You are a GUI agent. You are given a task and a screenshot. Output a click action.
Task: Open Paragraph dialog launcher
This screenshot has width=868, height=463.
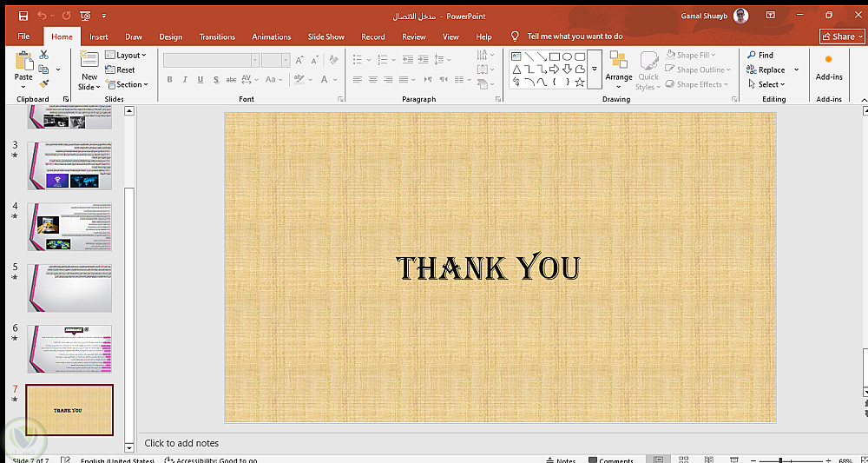[x=498, y=99]
